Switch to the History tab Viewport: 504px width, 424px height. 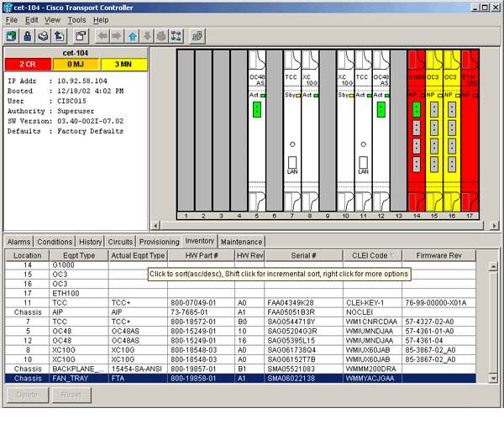click(x=91, y=242)
